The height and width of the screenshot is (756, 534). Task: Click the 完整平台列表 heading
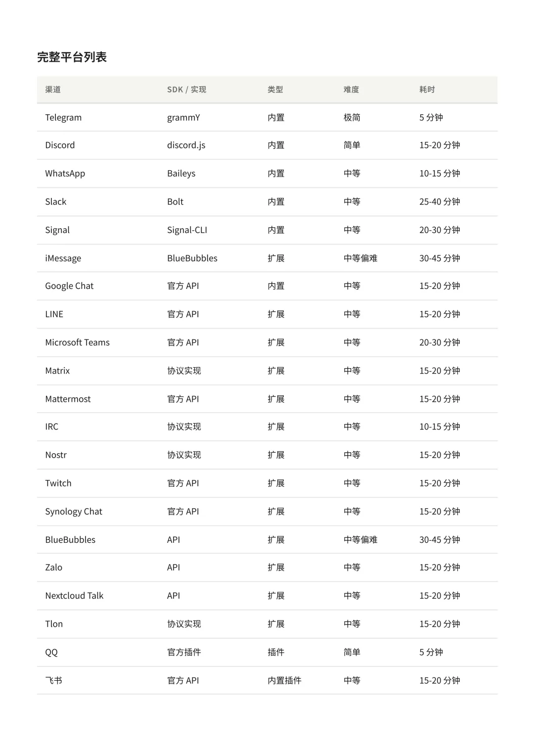pos(72,57)
